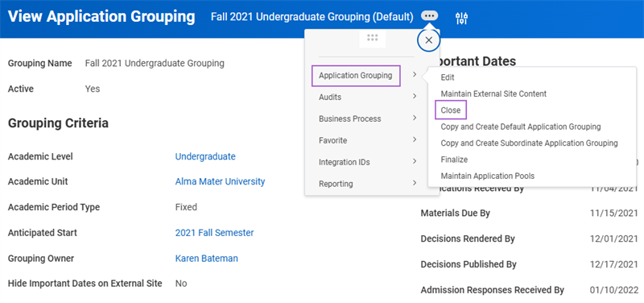Select Application Grouping menu category

(356, 76)
